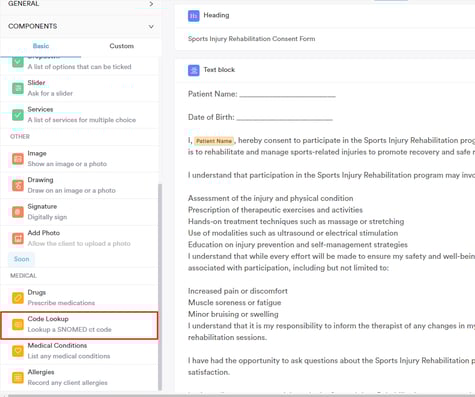Expand the GENERAL section chevron

(151, 4)
